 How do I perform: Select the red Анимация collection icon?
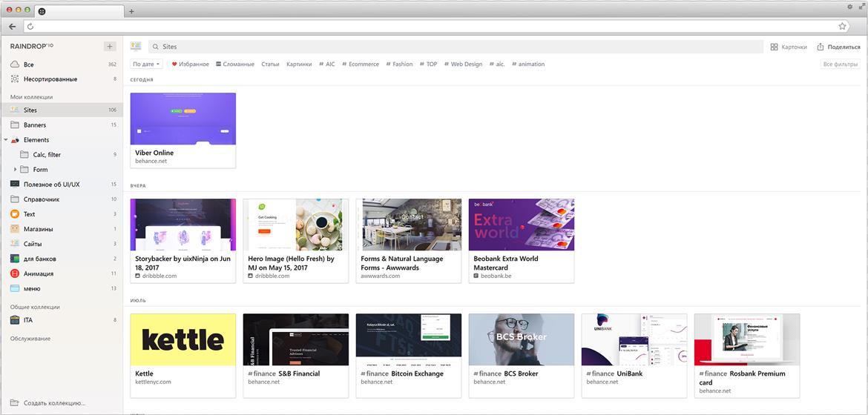(15, 274)
